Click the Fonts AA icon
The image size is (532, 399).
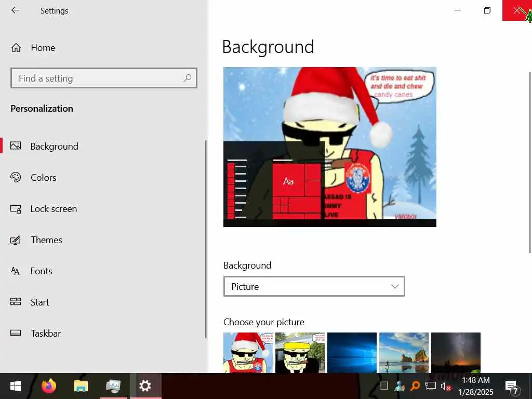[x=16, y=271]
